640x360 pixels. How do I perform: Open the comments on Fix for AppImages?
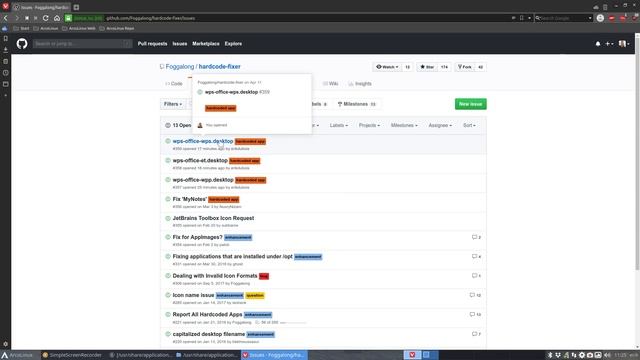[476, 237]
